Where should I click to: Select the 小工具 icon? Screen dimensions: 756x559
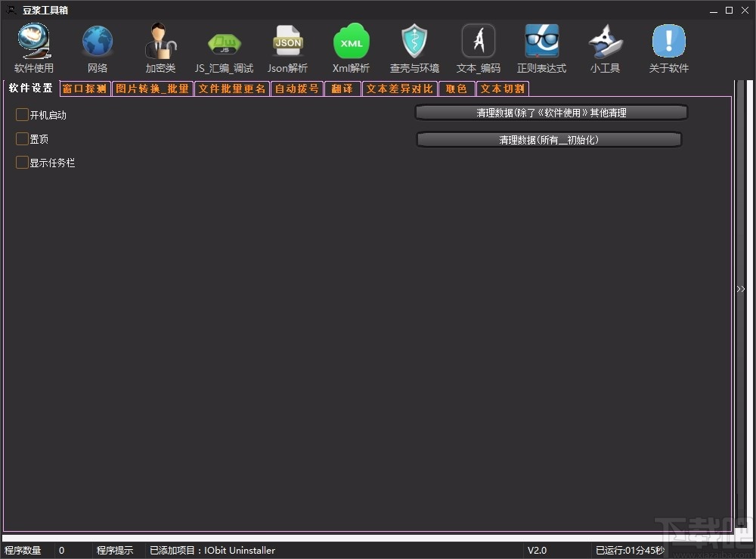click(605, 48)
